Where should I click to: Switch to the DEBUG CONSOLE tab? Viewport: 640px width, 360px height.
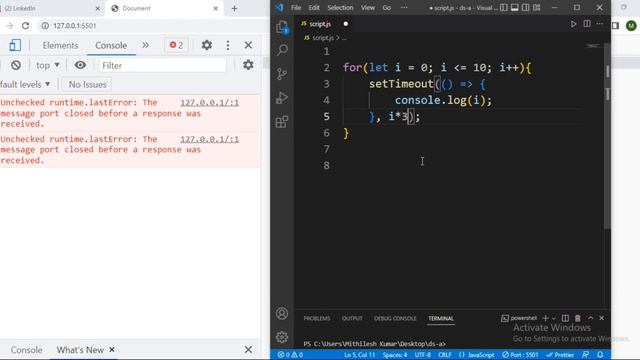pyautogui.click(x=395, y=318)
